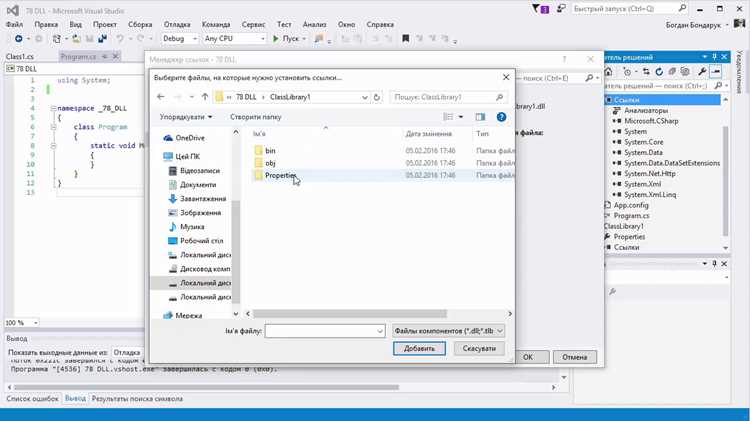Click search icon in file dialog search box
This screenshot has width=750, height=421.
[x=499, y=97]
